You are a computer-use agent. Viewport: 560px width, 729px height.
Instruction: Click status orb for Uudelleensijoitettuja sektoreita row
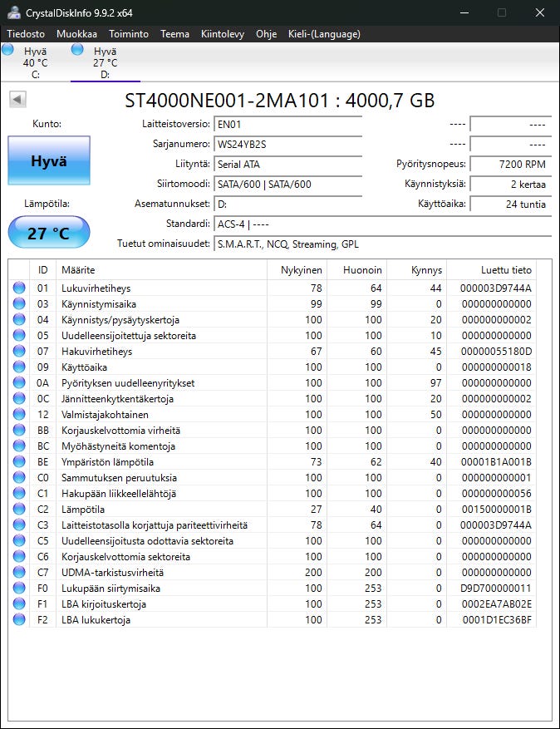pos(19,335)
